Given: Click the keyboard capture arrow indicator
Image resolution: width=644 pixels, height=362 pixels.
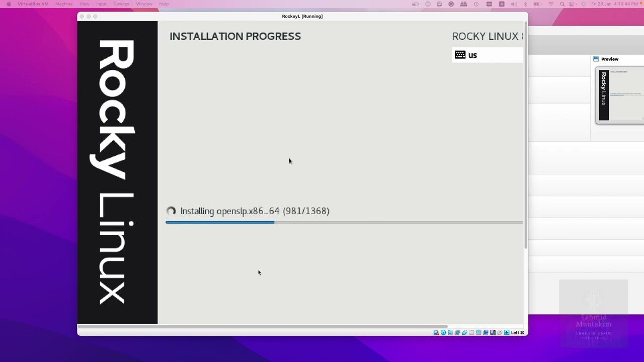Looking at the screenshot, I should pyautogui.click(x=507, y=332).
